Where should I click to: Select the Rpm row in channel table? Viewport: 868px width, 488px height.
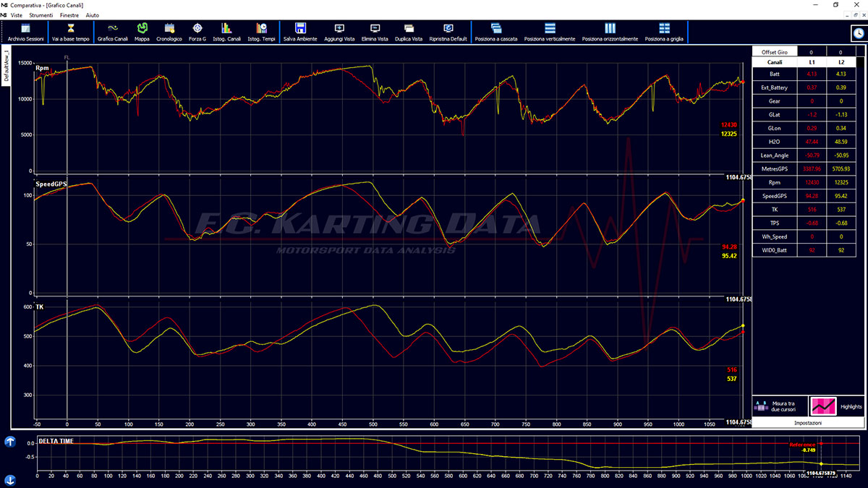click(x=775, y=182)
